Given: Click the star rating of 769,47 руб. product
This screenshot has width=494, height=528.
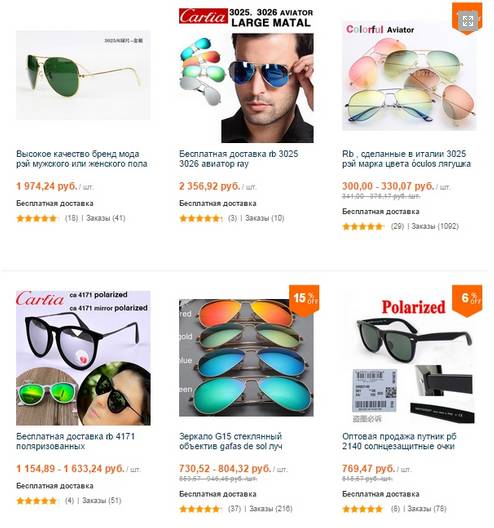Looking at the screenshot, I should click(363, 509).
